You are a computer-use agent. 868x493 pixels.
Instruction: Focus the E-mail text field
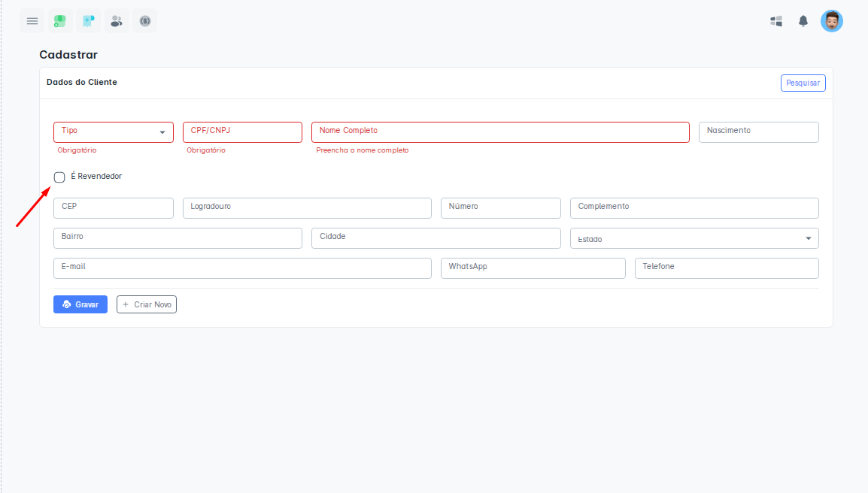[x=242, y=268]
